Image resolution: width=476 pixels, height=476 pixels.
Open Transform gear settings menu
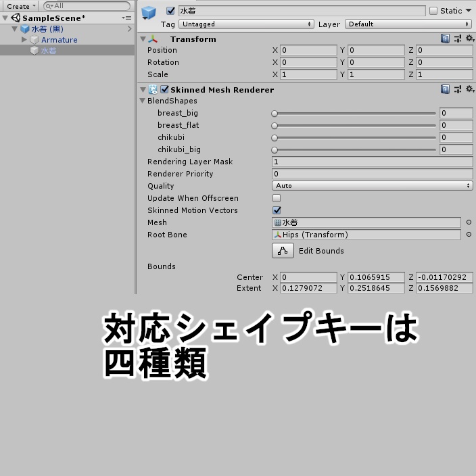coord(470,39)
